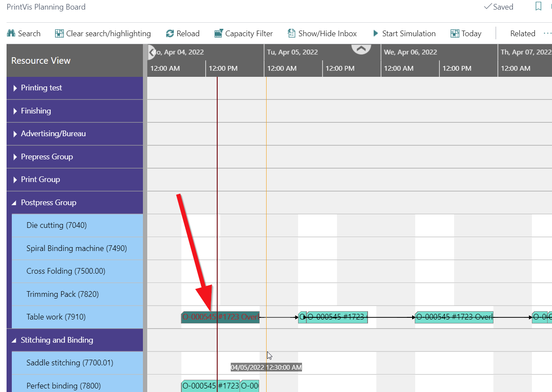
Task: Open the Related menu
Action: click(x=522, y=34)
